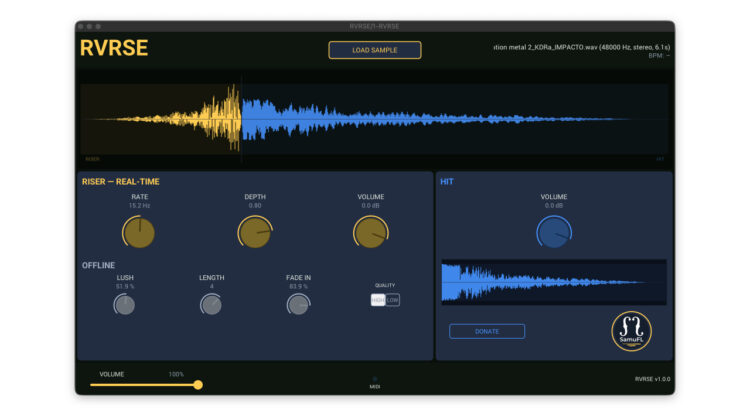Click the Hit Volume blue knob
Screen dimensions: 750x420
click(553, 232)
